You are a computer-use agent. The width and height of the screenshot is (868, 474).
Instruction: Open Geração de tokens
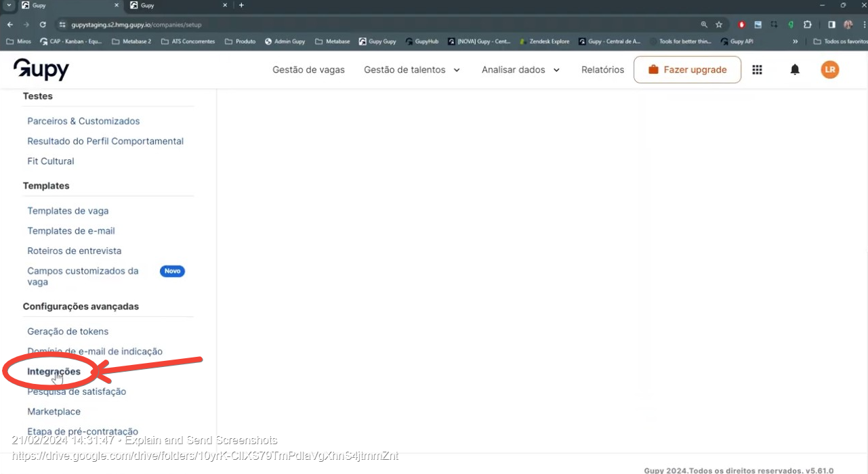click(x=68, y=331)
